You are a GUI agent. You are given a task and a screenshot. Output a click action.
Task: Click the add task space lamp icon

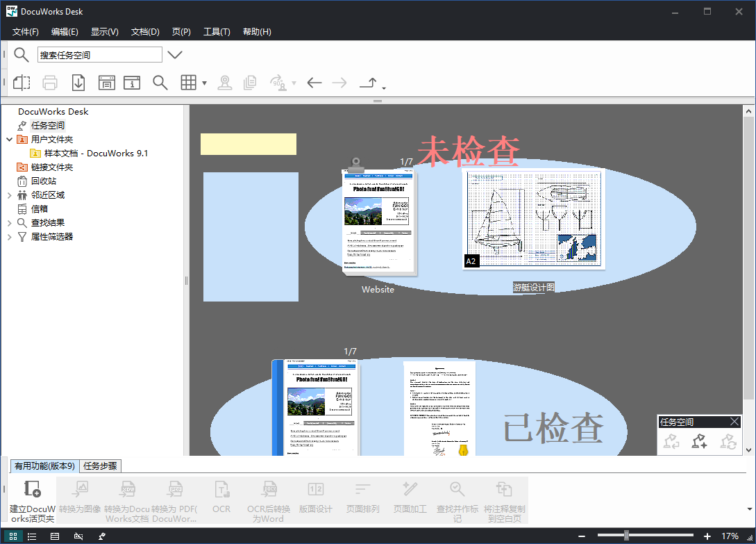pyautogui.click(x=699, y=440)
